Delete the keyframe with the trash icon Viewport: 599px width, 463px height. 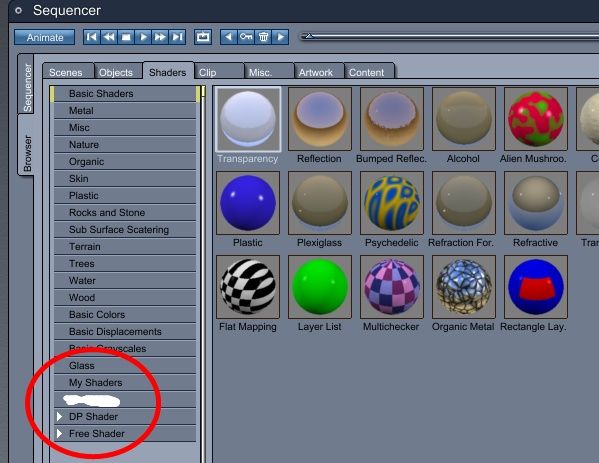click(263, 37)
